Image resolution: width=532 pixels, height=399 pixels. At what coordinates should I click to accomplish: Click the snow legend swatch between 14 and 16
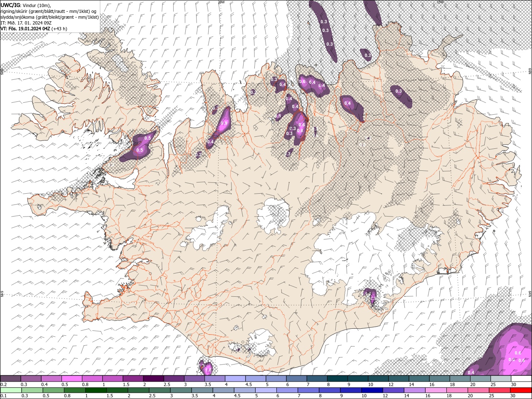pyautogui.click(x=419, y=379)
